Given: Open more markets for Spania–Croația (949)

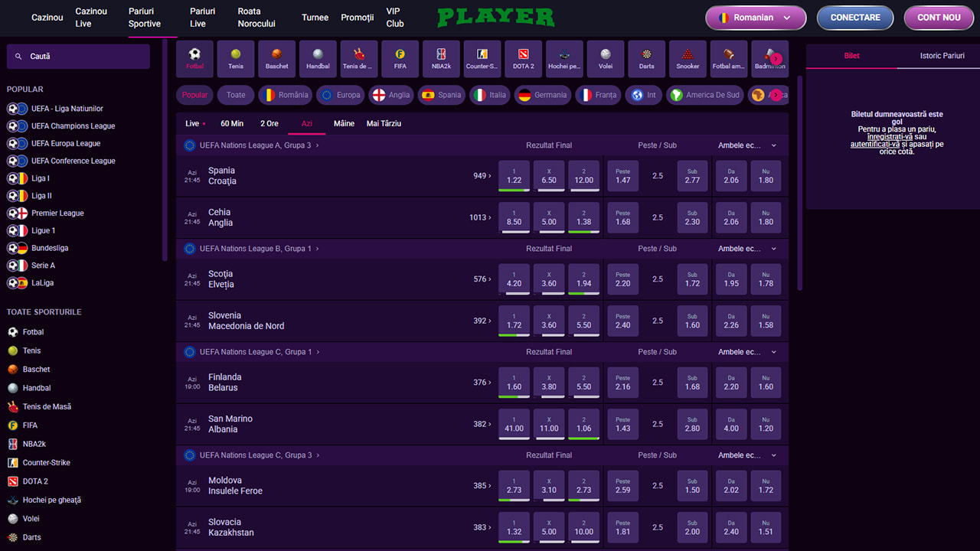Looking at the screenshot, I should tap(482, 176).
